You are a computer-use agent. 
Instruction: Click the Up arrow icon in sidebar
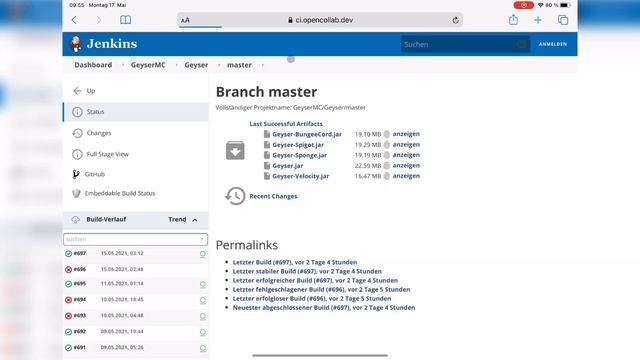point(77,91)
